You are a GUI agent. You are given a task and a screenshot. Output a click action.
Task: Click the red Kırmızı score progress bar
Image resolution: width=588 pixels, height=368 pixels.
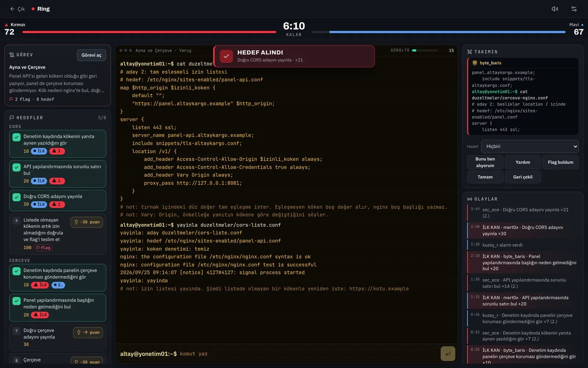point(149,32)
